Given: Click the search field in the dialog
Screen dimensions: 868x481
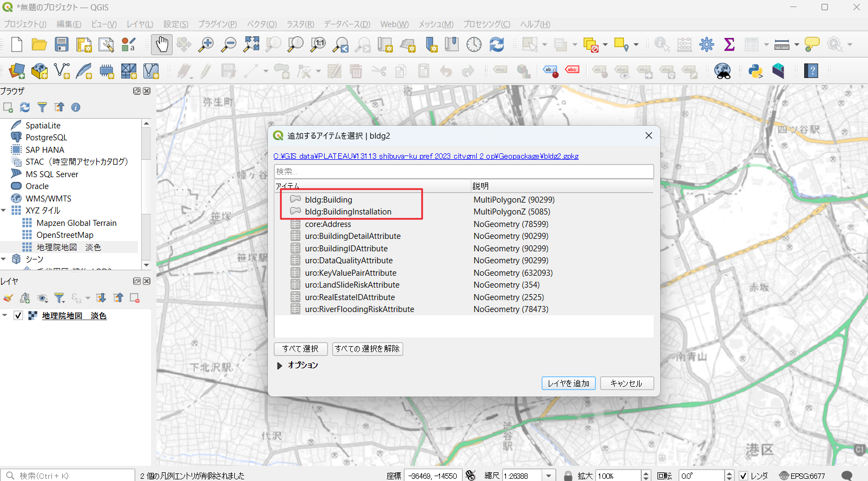Looking at the screenshot, I should coord(464,172).
